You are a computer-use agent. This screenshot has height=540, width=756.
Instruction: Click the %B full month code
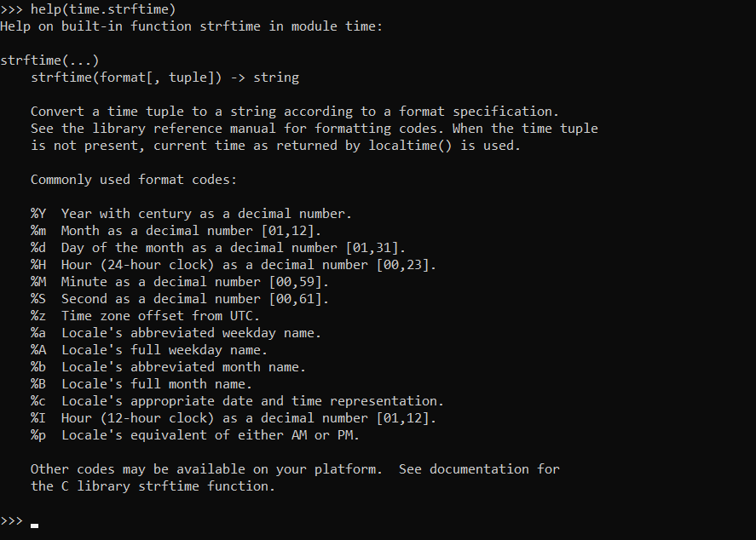pyautogui.click(x=38, y=384)
